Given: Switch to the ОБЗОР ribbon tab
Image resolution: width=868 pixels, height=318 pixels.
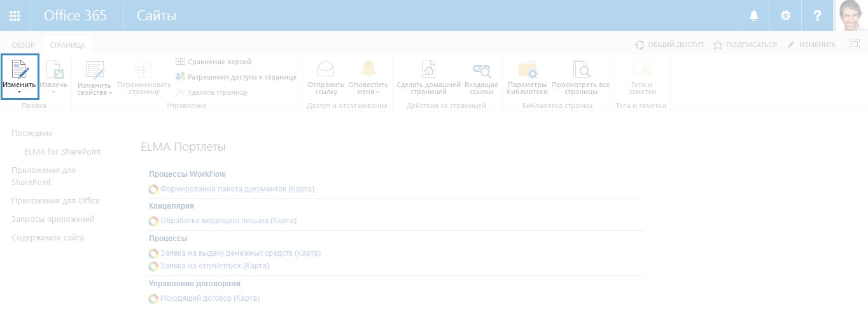Looking at the screenshot, I should click(x=24, y=45).
